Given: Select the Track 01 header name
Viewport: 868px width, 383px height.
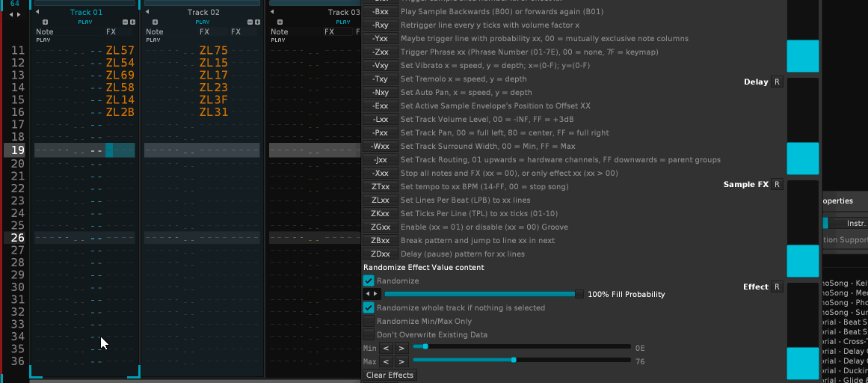Looking at the screenshot, I should click(86, 13).
